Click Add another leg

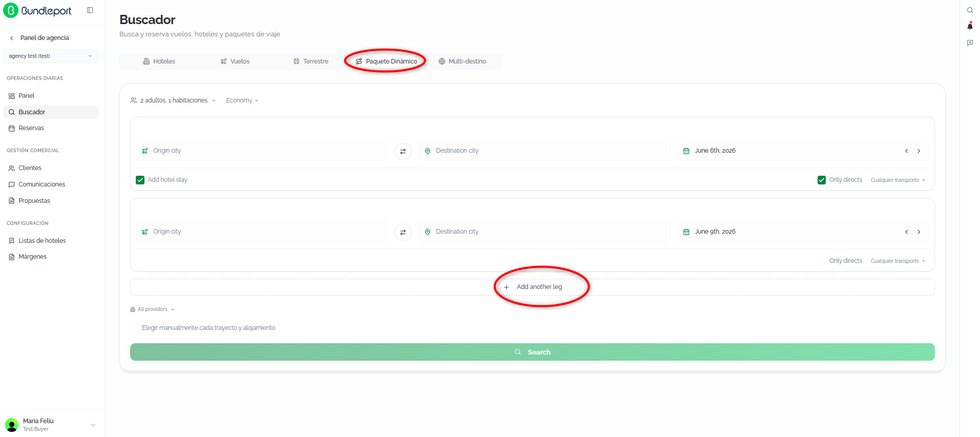pos(532,287)
